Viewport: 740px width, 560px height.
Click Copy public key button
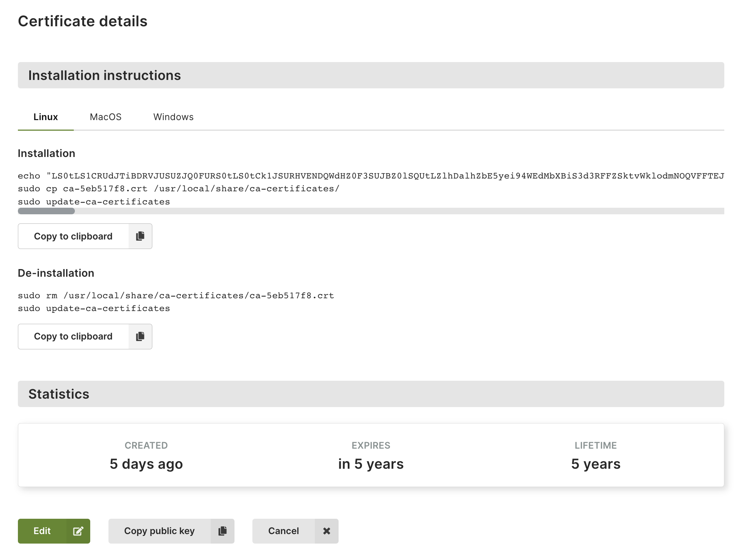click(171, 531)
